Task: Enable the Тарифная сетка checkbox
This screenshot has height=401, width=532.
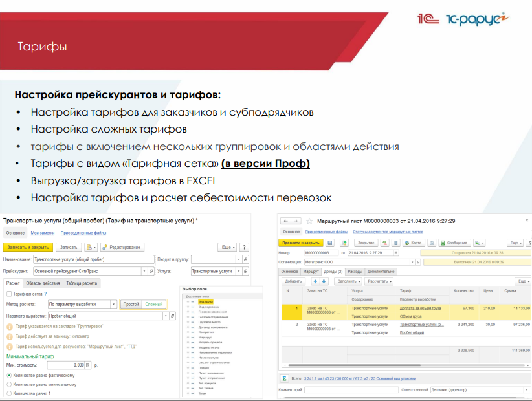Action: (8, 294)
